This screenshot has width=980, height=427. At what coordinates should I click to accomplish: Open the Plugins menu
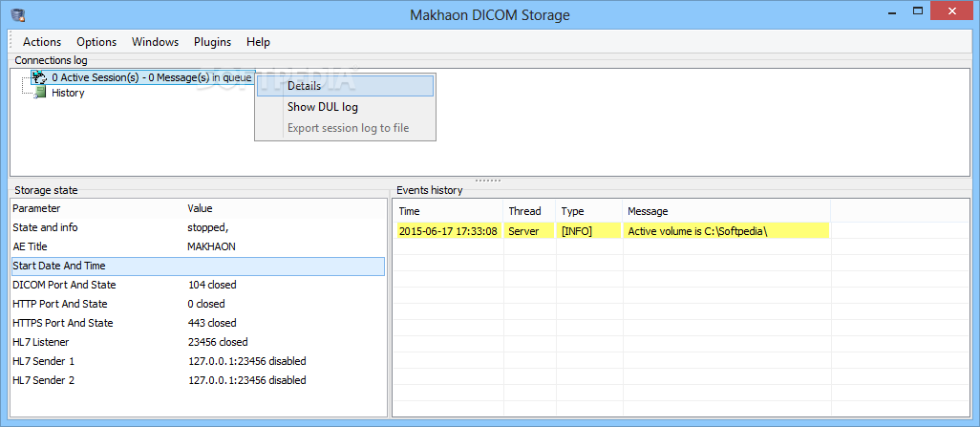click(212, 42)
